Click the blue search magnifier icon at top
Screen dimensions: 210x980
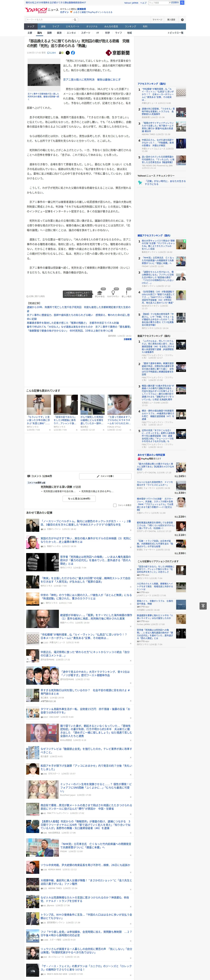click(x=182, y=3)
